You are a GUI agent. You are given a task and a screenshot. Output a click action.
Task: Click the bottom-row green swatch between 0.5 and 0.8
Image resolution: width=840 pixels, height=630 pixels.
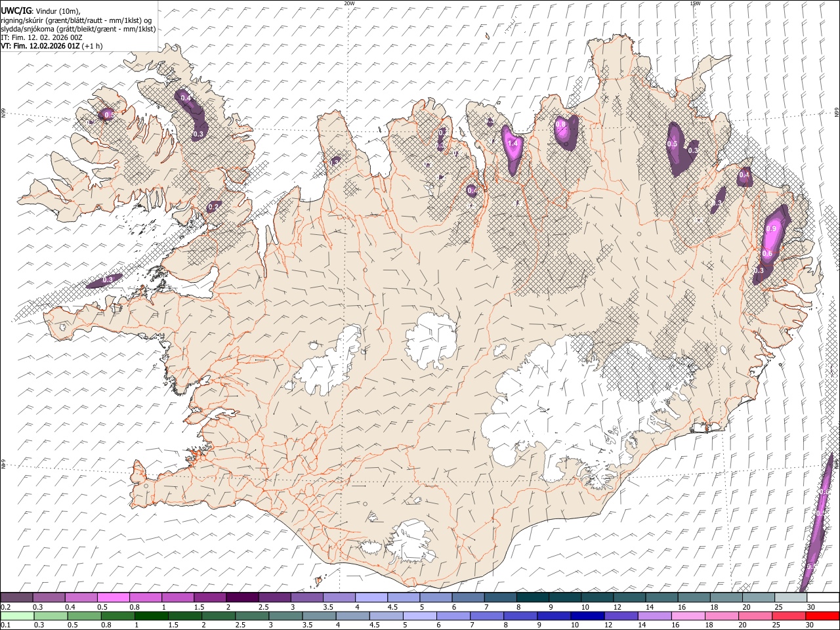click(x=85, y=616)
